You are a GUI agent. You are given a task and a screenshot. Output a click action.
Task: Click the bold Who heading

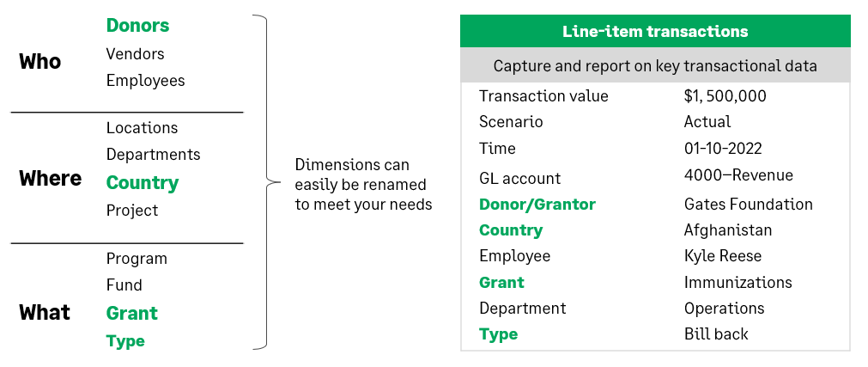(x=40, y=62)
